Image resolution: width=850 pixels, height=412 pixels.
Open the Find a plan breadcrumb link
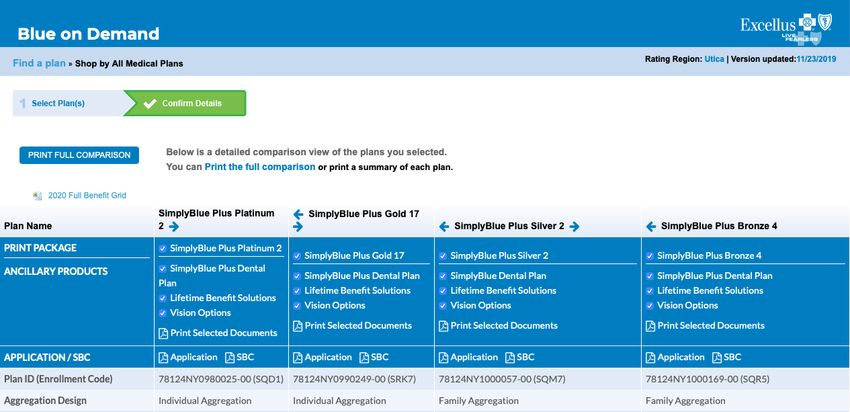(39, 63)
